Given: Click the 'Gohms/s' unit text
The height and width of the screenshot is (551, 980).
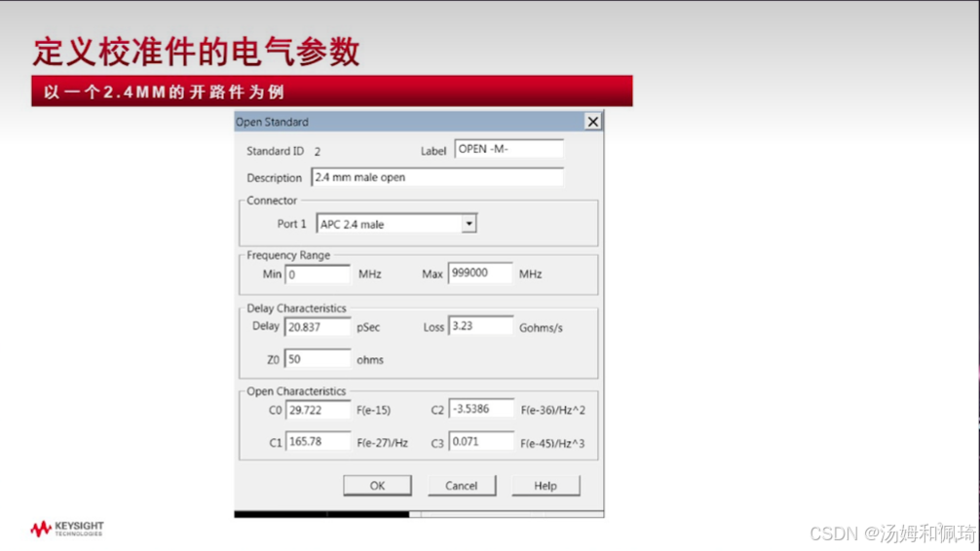Looking at the screenshot, I should pyautogui.click(x=541, y=328).
